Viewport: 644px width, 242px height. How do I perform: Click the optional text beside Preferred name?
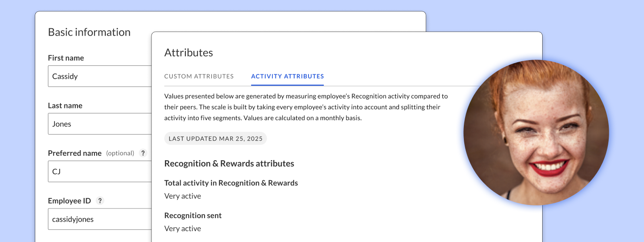point(120,153)
